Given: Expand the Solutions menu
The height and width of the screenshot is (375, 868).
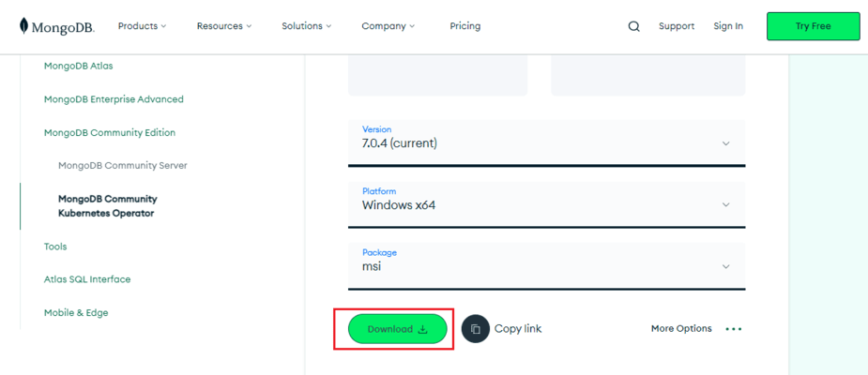Looking at the screenshot, I should point(307,26).
